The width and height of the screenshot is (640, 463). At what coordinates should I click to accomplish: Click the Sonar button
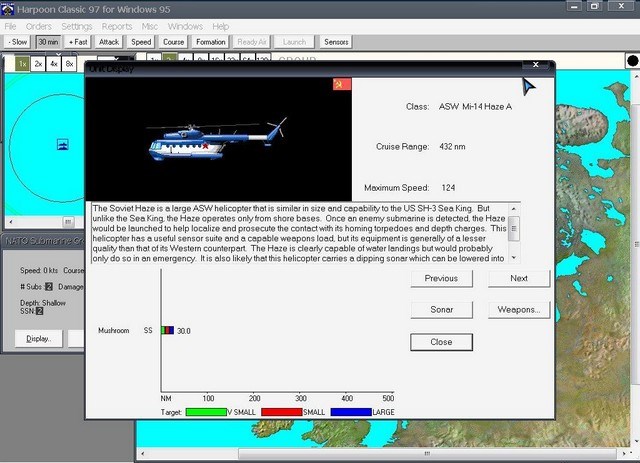click(x=441, y=310)
